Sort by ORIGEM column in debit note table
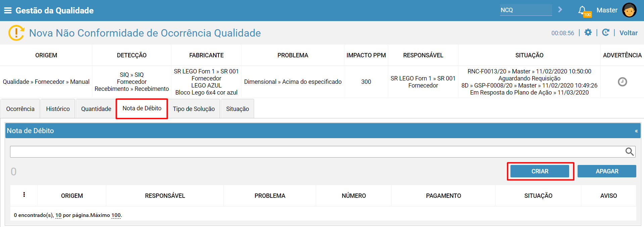The width and height of the screenshot is (644, 227). click(72, 196)
